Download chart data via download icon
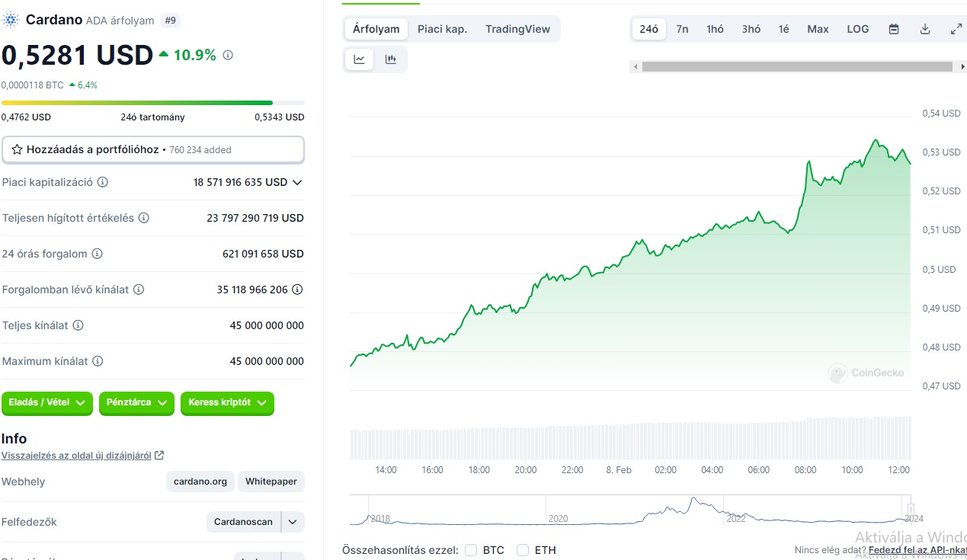The width and height of the screenshot is (967, 560). [925, 29]
